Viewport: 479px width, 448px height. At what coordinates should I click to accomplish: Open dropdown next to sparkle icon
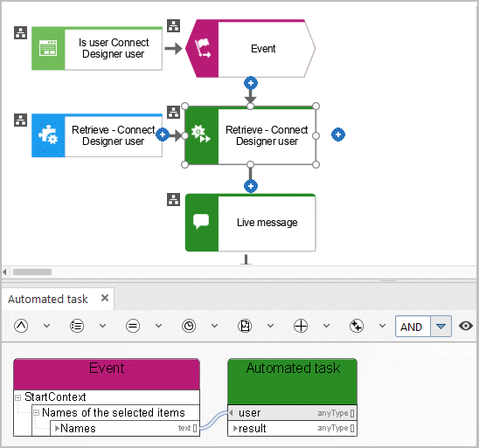382,326
